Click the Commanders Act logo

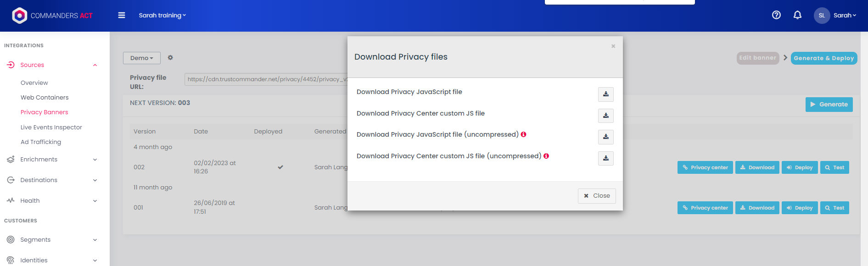52,16
